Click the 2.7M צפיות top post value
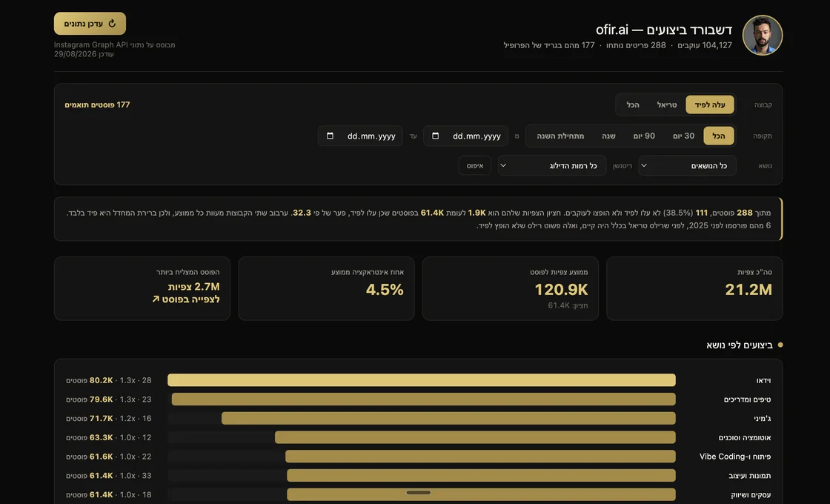 point(193,286)
